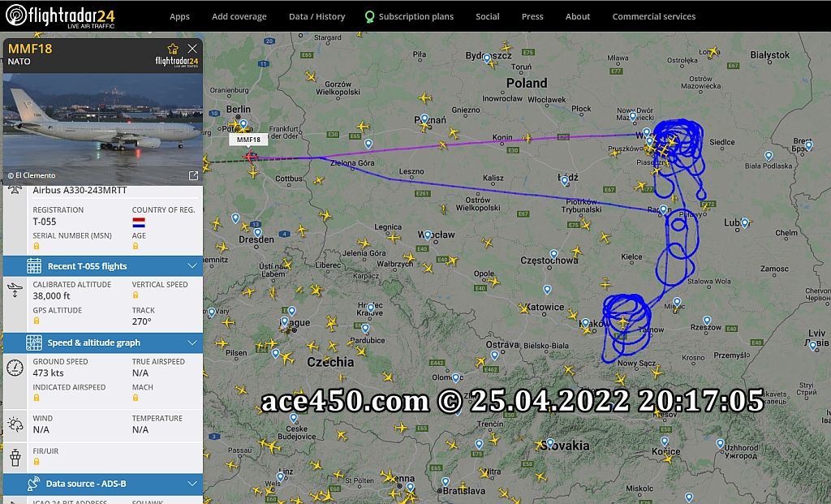Open aircraft photo in external link icon

(193, 175)
